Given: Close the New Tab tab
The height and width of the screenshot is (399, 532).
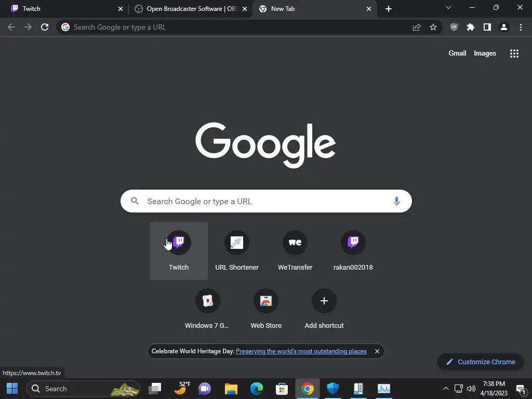Looking at the screenshot, I should click(369, 9).
